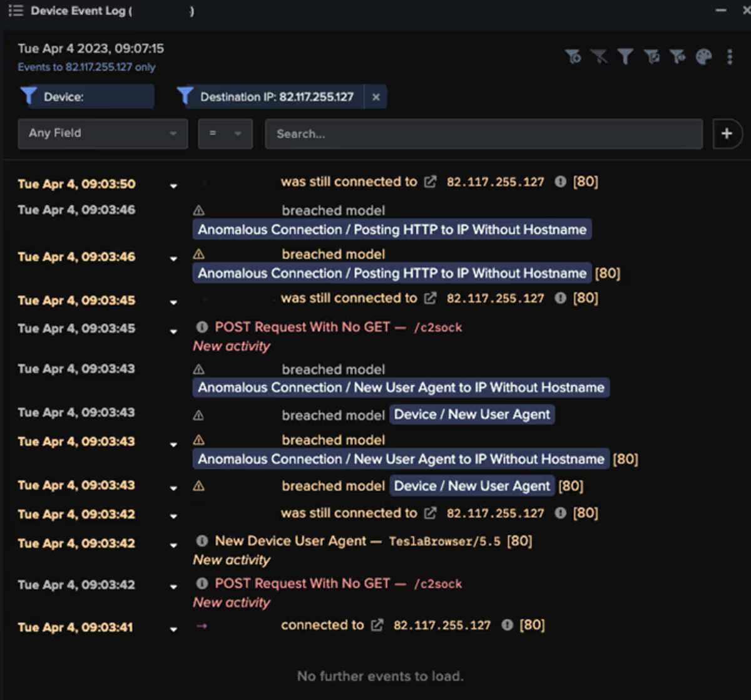Click 'TeslaBrowser/5.5' user agent text

[444, 542]
